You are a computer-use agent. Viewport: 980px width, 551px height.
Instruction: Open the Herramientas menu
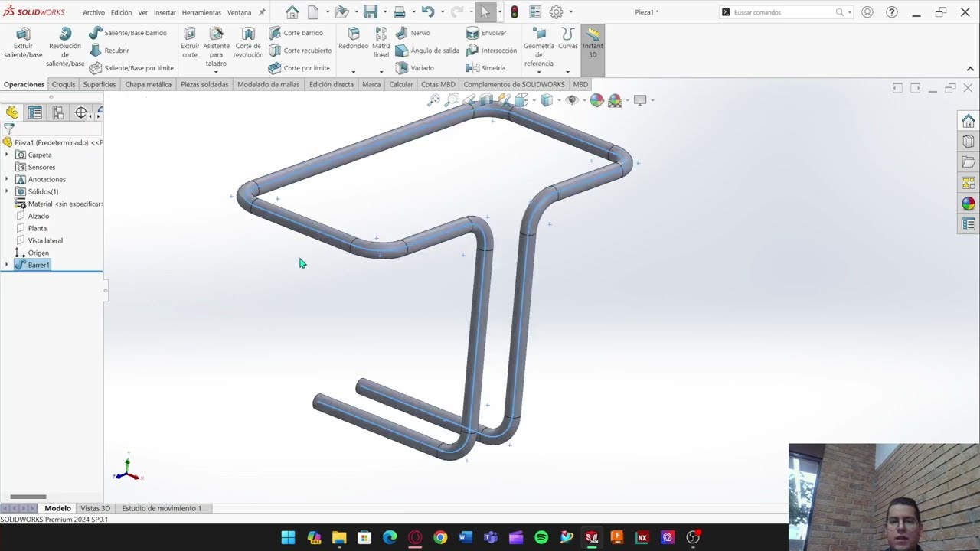(201, 12)
